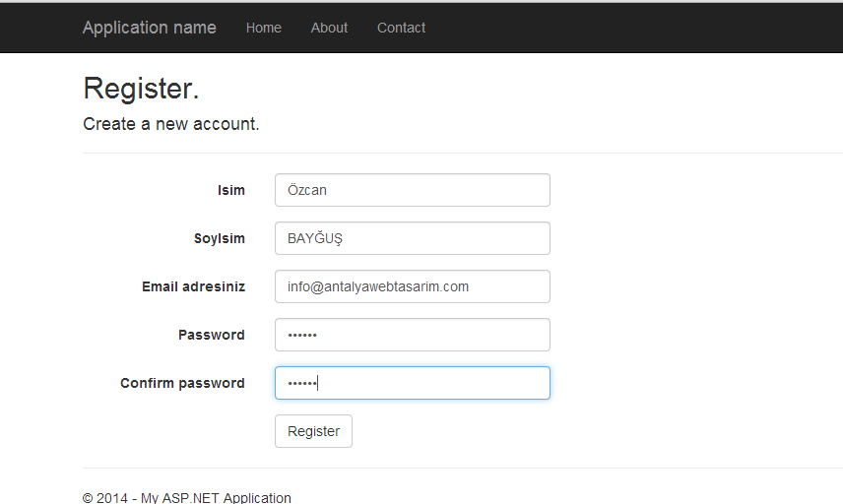Click the Soyisim field containing BAYĞUŞ
This screenshot has width=843, height=504.
412,238
